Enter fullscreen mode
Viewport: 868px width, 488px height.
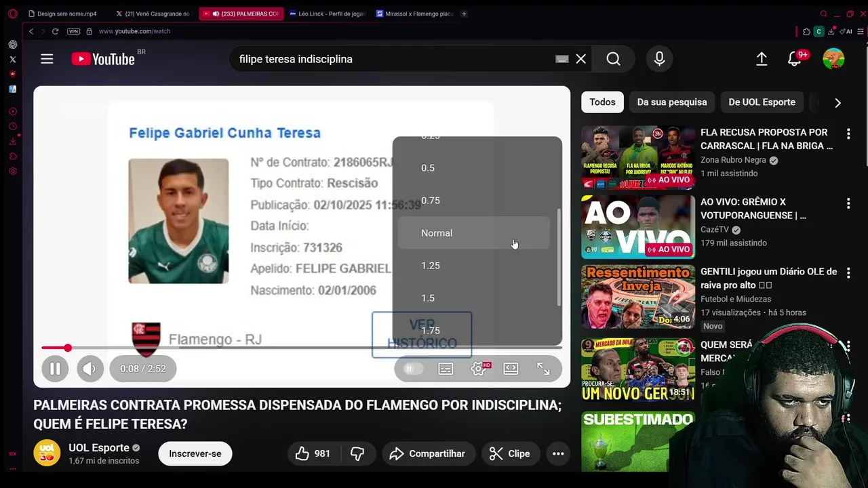pyautogui.click(x=543, y=369)
